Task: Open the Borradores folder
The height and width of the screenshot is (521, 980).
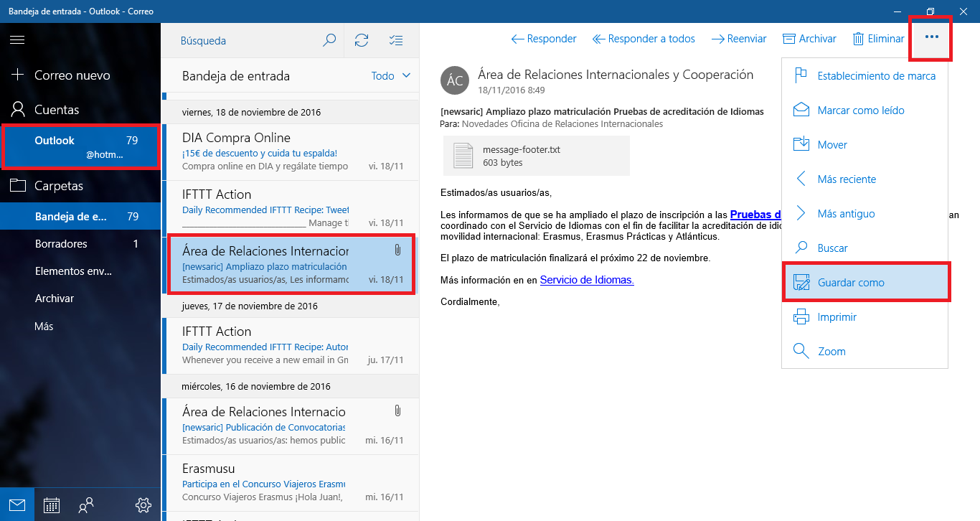Action: tap(80, 244)
